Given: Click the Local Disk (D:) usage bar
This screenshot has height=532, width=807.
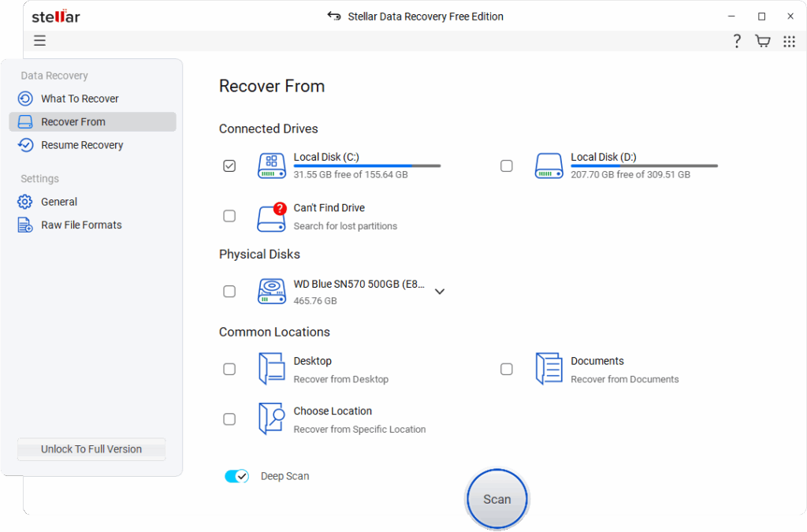Looking at the screenshot, I should pyautogui.click(x=644, y=166).
